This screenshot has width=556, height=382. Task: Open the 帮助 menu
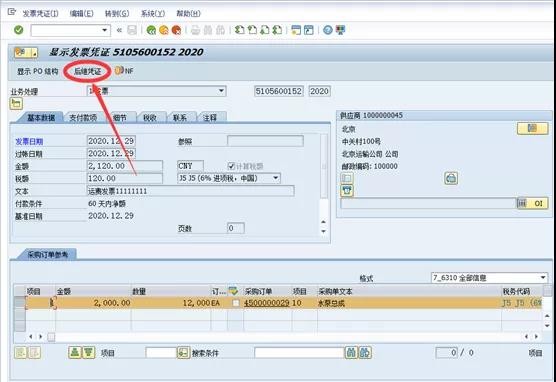[x=188, y=13]
